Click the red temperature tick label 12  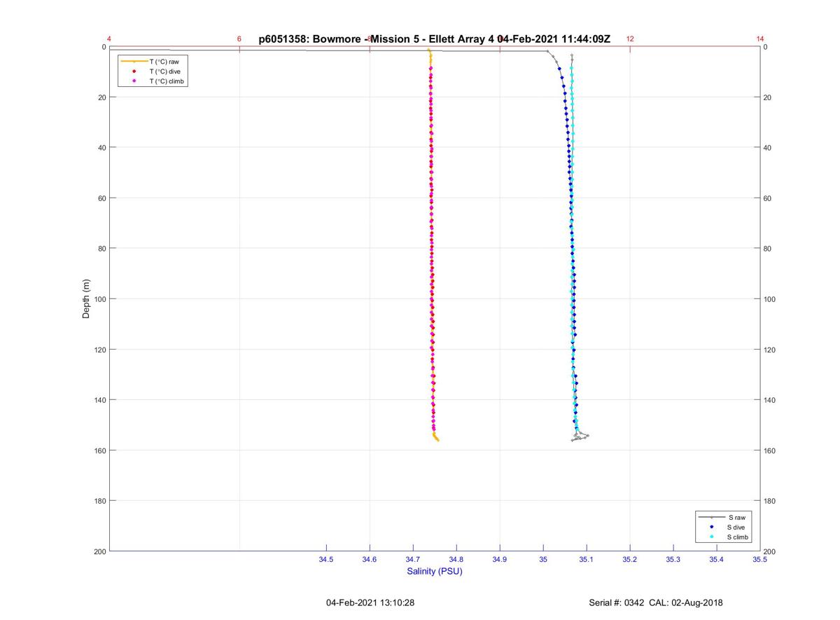[630, 39]
